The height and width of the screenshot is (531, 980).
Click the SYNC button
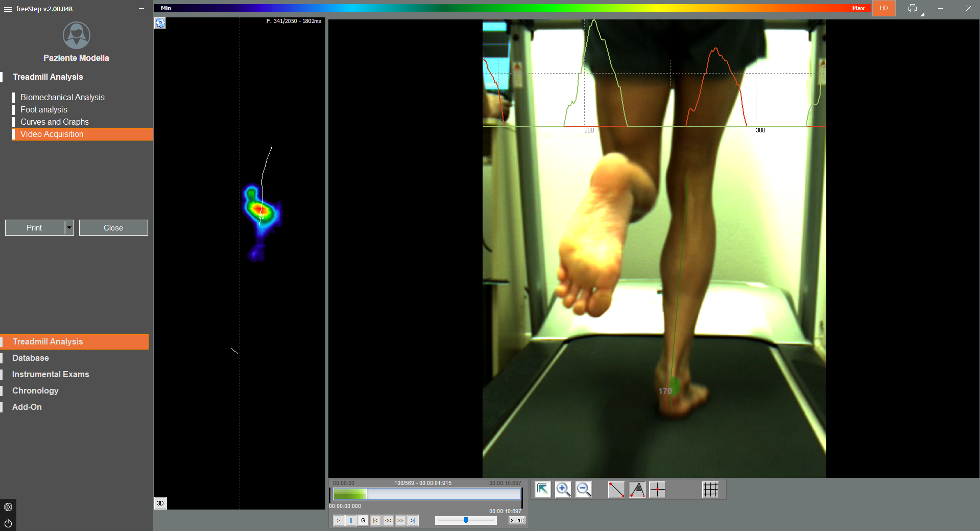click(x=517, y=520)
